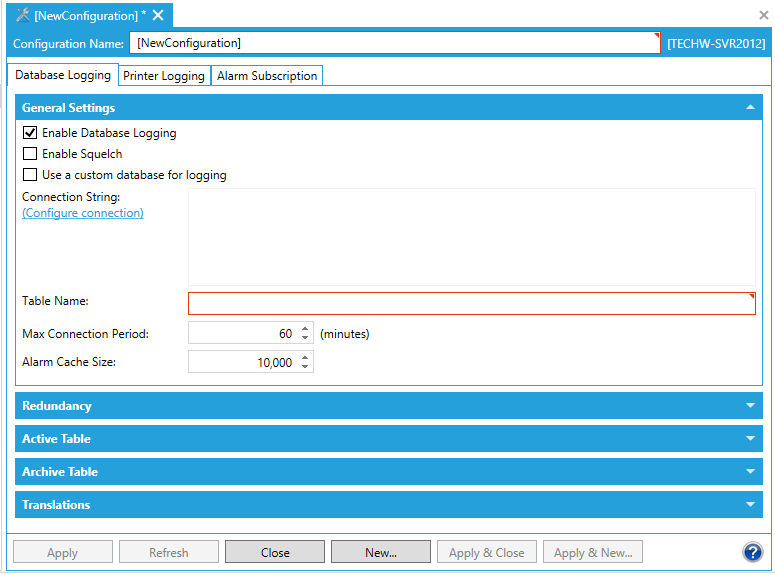Viewport: 775px width, 575px height.
Task: Enable the Squelch checkbox
Action: 30,154
